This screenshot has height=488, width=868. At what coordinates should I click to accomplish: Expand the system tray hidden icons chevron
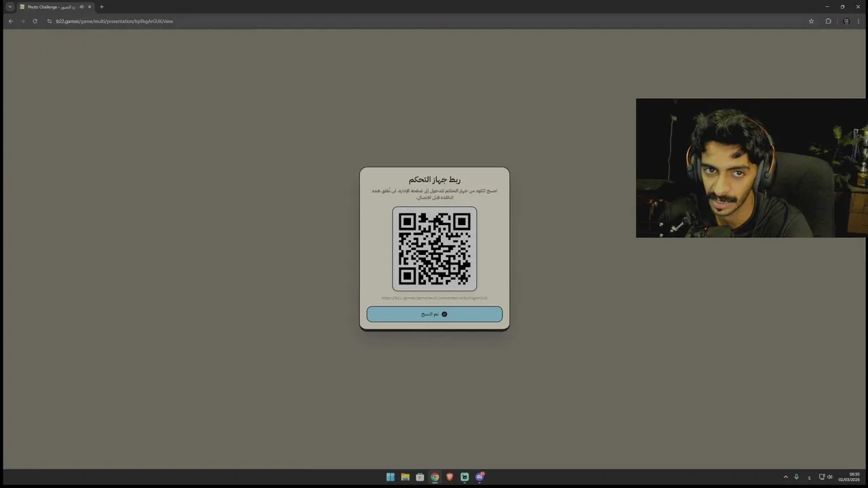point(786,477)
